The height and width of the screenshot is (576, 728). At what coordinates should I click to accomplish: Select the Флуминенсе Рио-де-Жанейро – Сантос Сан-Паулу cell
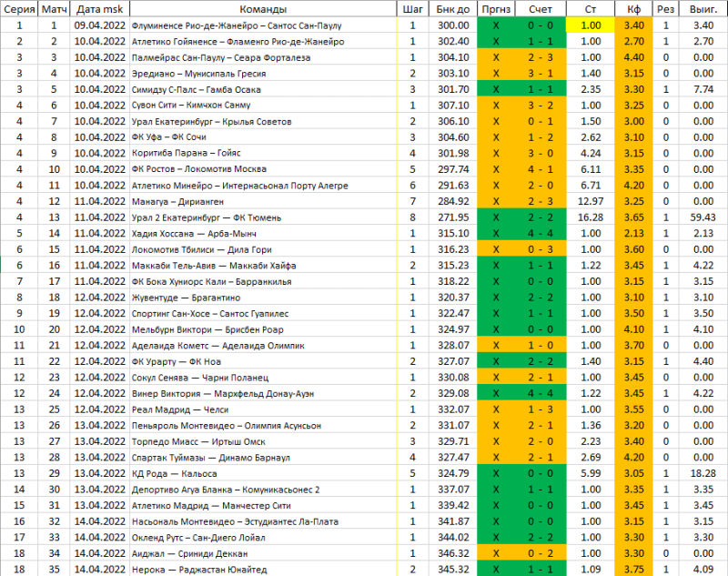(x=237, y=25)
